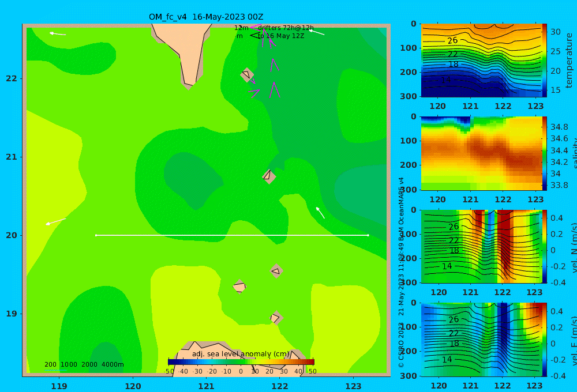Click the map title OM_fc_v4 16-May-2023 00Z
Viewport: 577px width, 392px height.
click(x=206, y=17)
